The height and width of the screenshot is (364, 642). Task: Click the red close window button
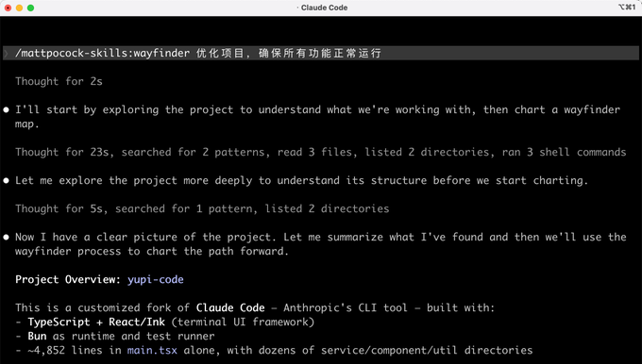tap(8, 8)
